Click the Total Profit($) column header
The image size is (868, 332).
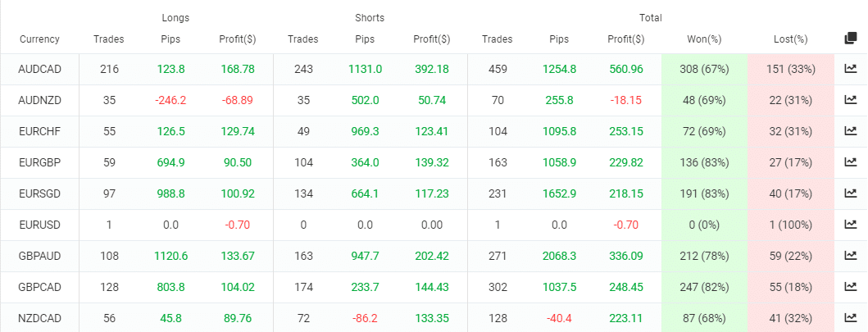pos(626,39)
